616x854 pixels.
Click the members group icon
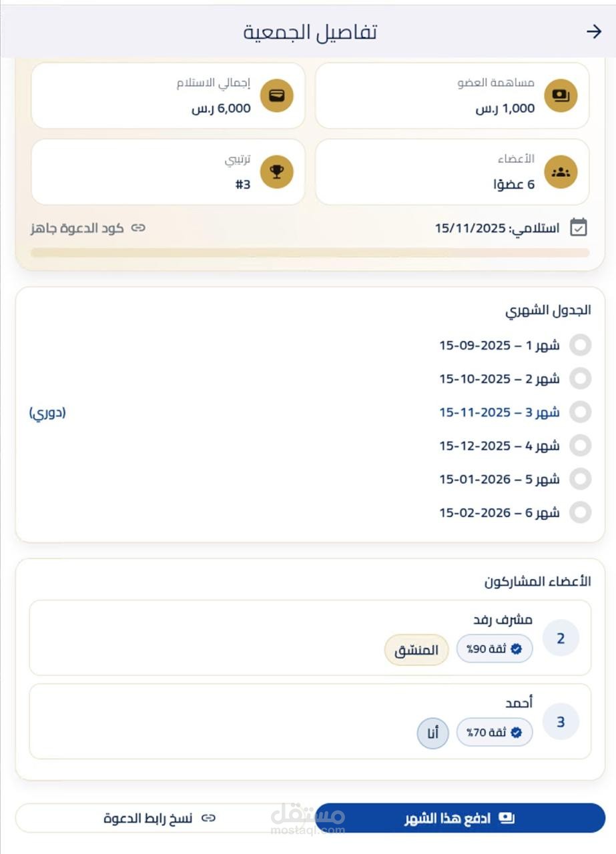coord(561,172)
